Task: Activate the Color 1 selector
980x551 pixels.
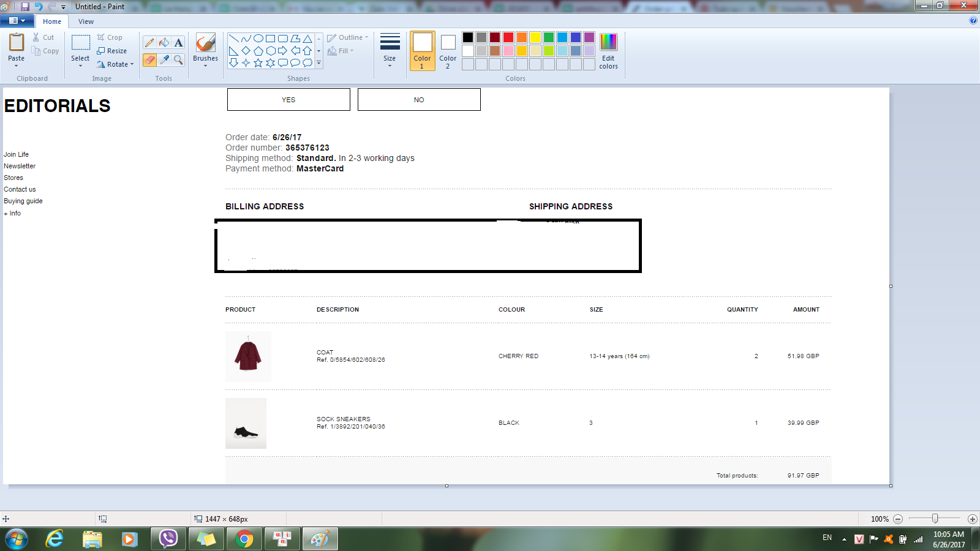Action: [422, 50]
